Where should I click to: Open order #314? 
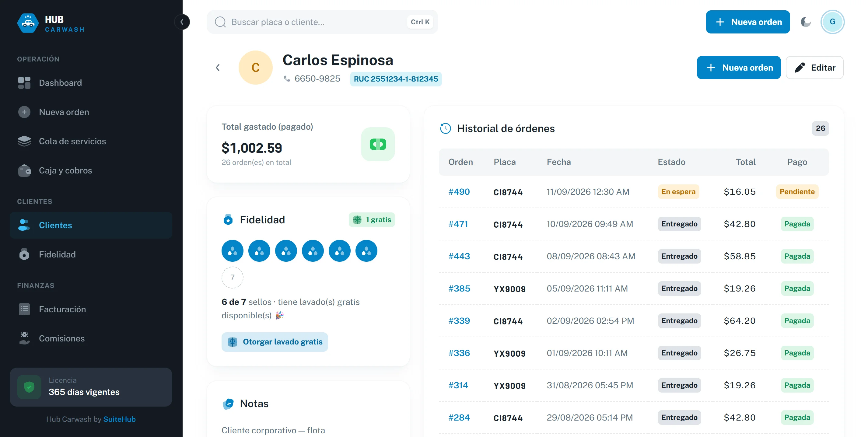[x=458, y=386]
